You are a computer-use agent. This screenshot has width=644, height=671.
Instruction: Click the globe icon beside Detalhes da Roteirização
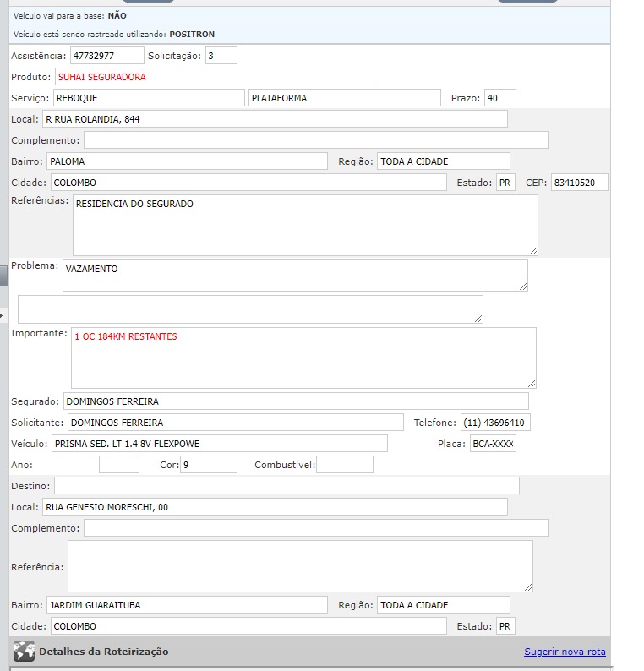pos(25,652)
